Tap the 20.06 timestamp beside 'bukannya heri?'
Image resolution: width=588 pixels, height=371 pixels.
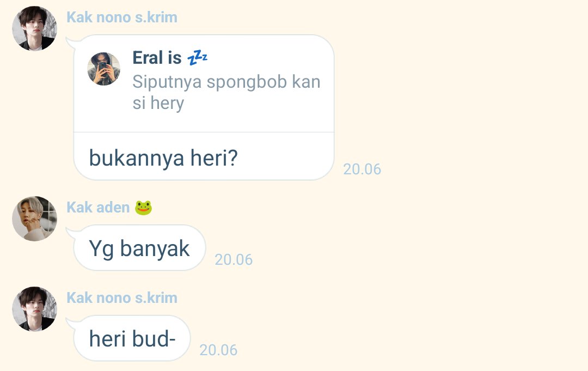coord(362,169)
